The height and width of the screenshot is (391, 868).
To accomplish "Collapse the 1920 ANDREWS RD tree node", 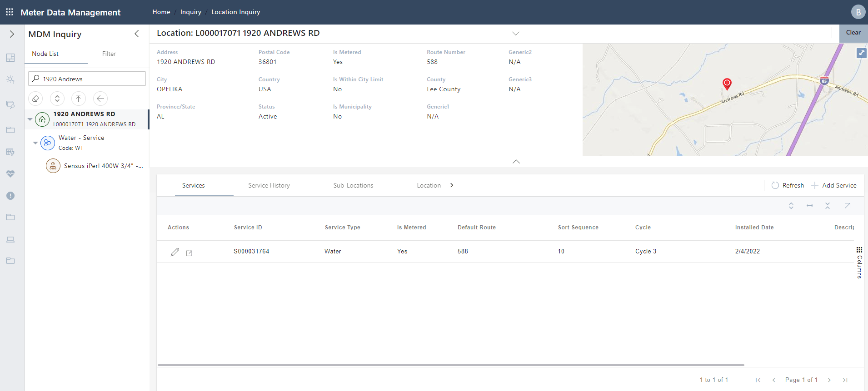I will coord(30,119).
